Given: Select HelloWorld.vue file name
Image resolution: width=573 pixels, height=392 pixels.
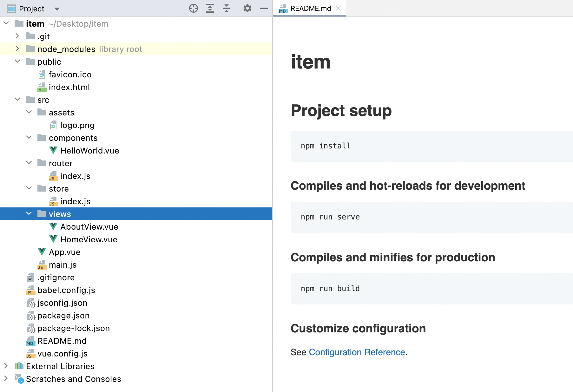Looking at the screenshot, I should (x=89, y=151).
